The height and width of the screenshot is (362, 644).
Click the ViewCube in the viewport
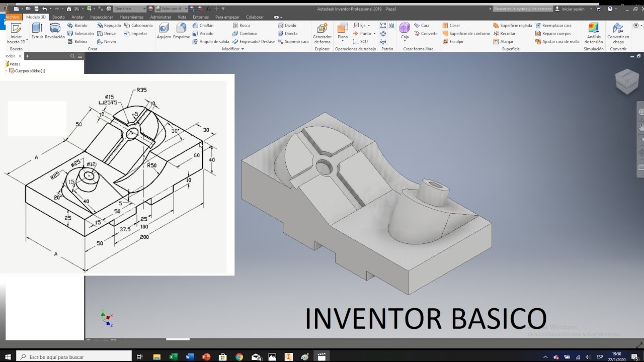(x=627, y=80)
